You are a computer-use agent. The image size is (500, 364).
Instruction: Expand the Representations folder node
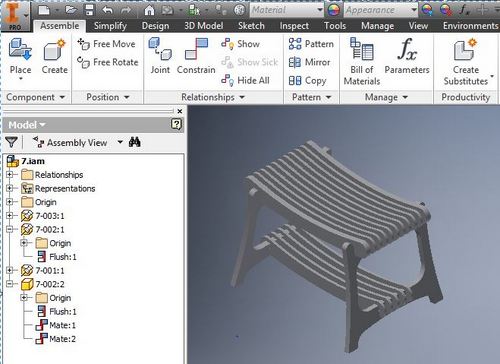(10, 188)
